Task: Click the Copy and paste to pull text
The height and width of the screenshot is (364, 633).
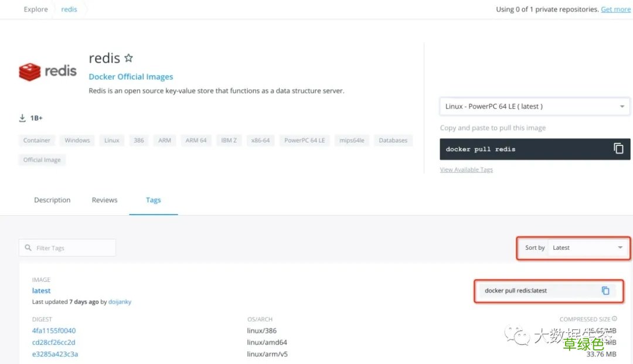Action: coord(493,128)
